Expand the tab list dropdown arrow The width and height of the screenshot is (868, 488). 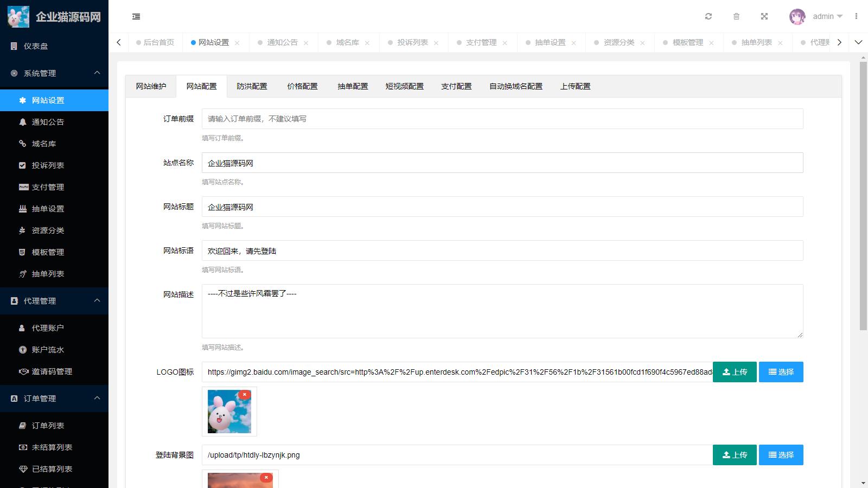point(858,42)
